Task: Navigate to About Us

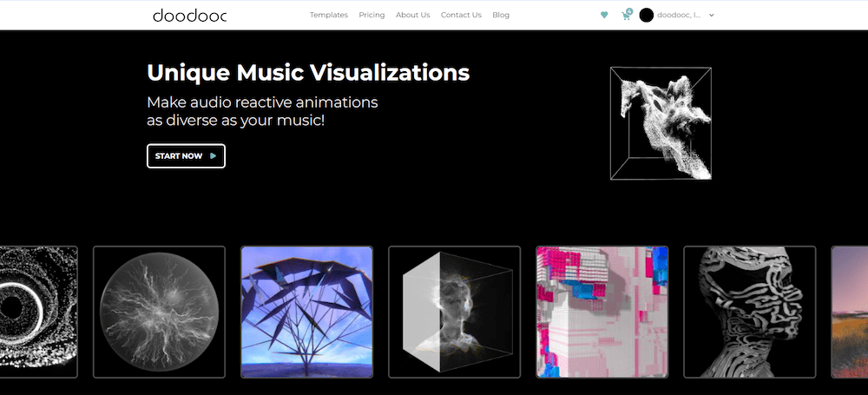Action: 412,15
